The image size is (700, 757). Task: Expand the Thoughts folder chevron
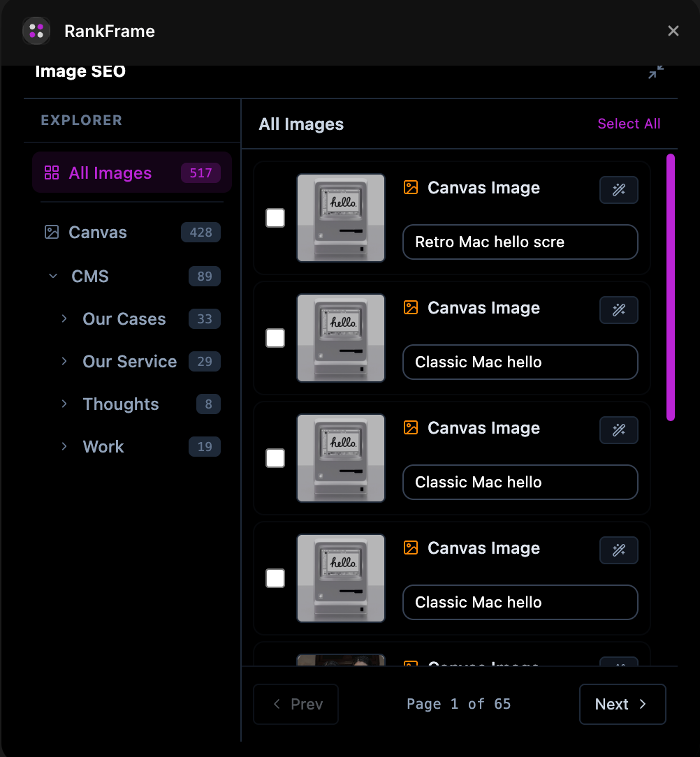click(64, 404)
